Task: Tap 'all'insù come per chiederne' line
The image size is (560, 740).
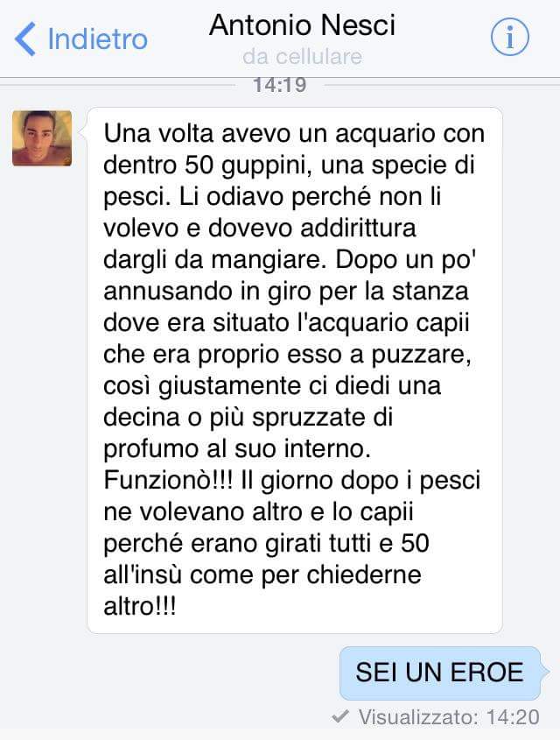Action: click(262, 574)
